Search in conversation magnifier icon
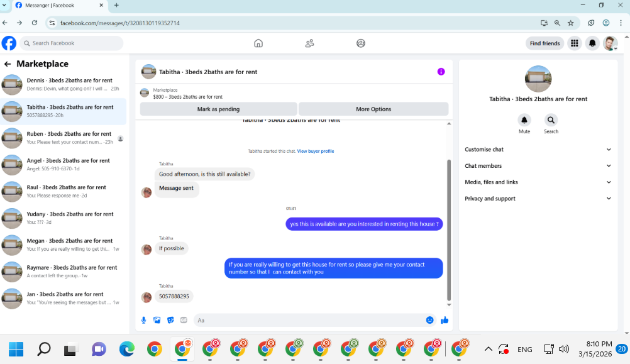630x364 pixels. point(551,120)
